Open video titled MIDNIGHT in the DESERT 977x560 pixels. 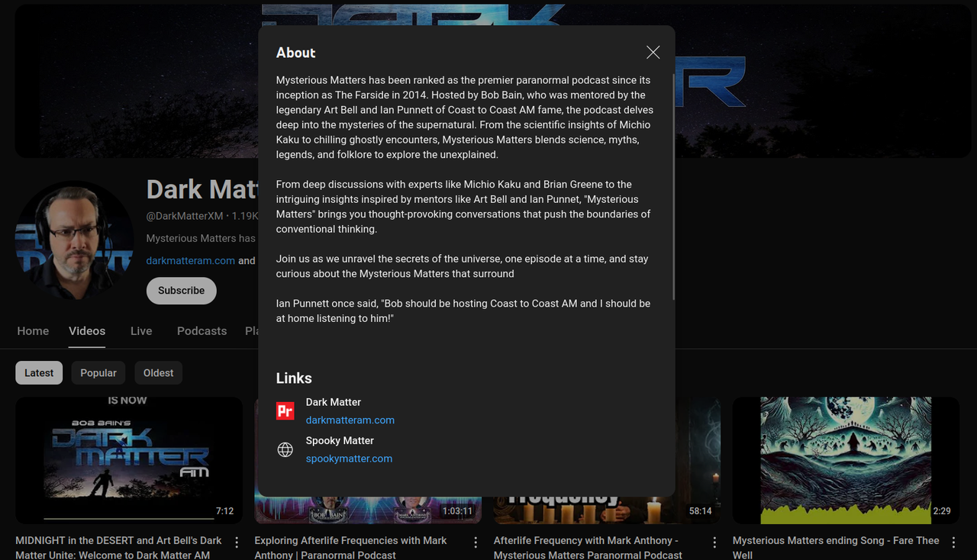coord(118,547)
